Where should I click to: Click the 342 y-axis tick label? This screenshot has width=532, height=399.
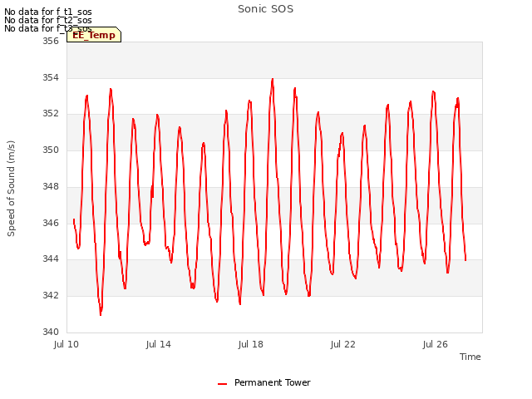(51, 295)
